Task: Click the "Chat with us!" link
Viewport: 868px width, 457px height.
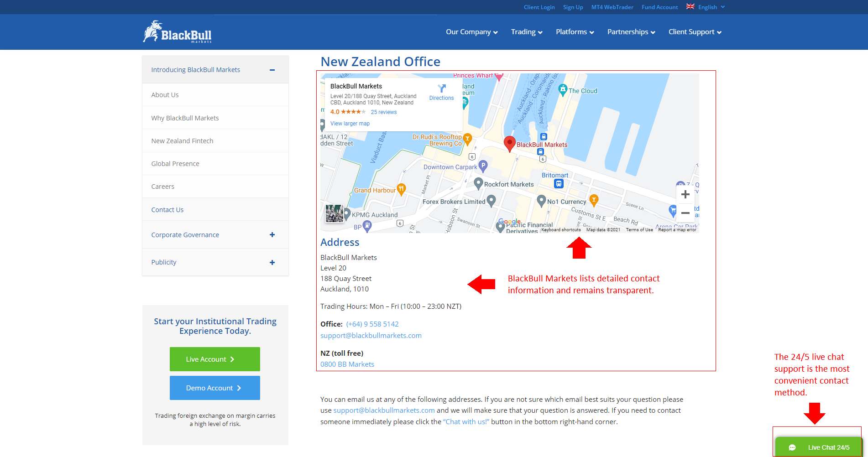Action: 466,421
